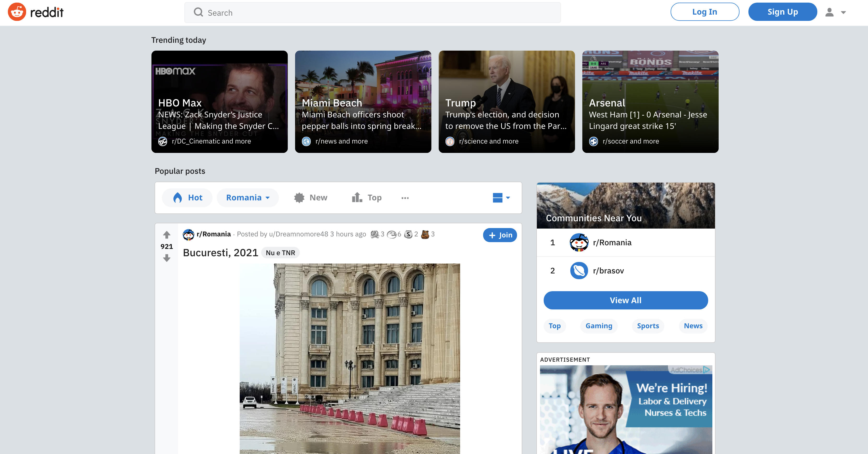This screenshot has height=454, width=868.
Task: Click r/Romania avatar in post header
Action: (x=188, y=234)
